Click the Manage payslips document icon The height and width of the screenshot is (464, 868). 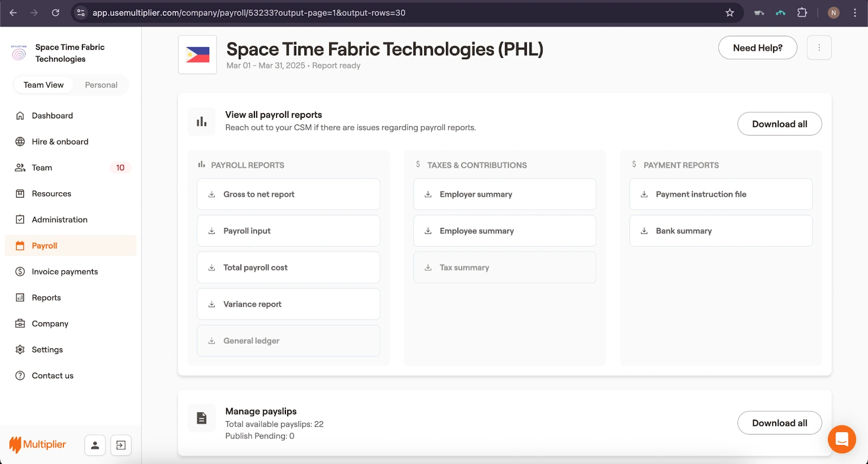[202, 418]
